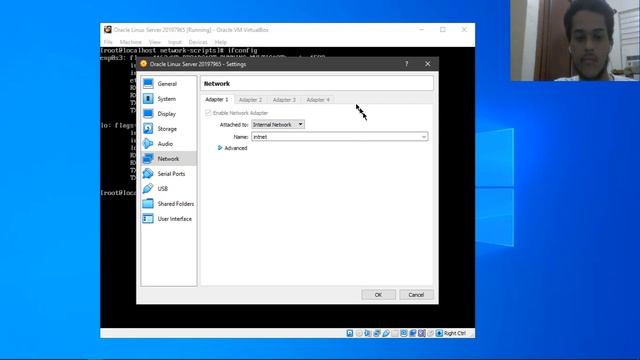Open the Display settings category
The image size is (640, 360).
coord(168,114)
